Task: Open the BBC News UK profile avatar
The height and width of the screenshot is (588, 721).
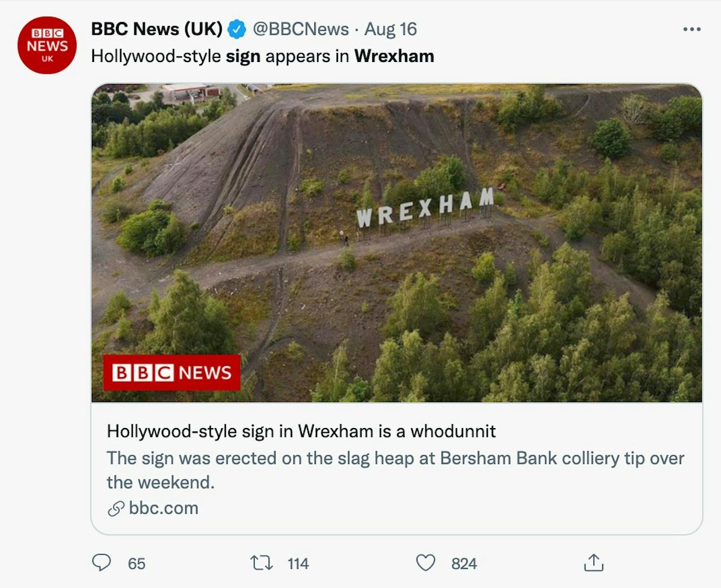Action: pyautogui.click(x=47, y=45)
